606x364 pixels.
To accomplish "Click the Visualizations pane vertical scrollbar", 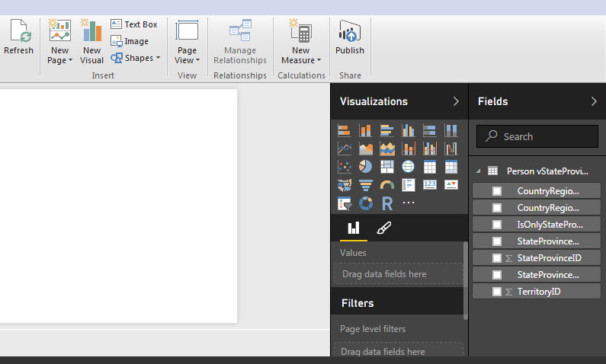I will click(465, 281).
